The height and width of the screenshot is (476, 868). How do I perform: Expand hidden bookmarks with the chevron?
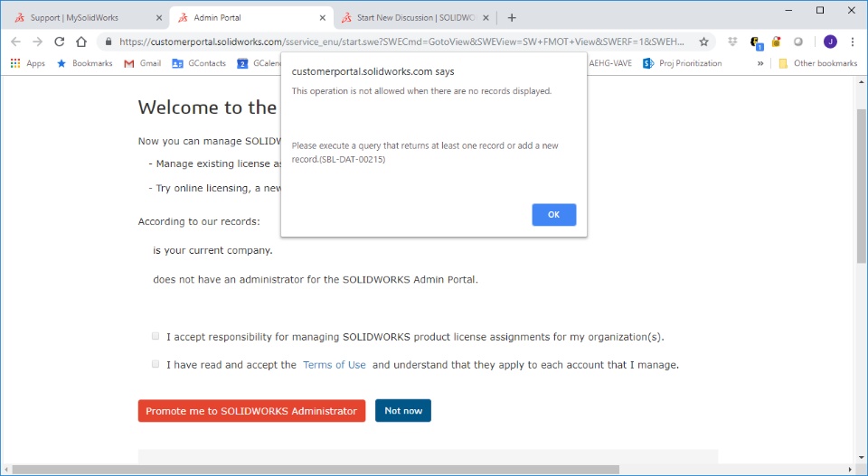[760, 63]
